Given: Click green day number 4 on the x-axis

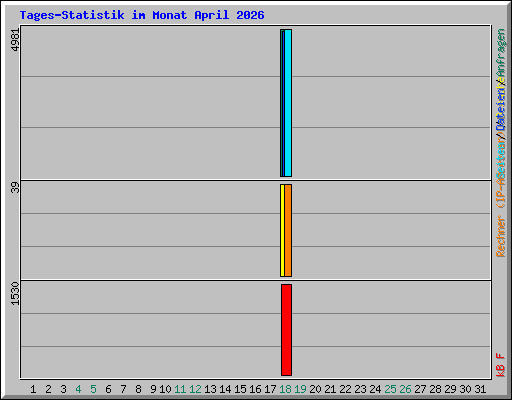Looking at the screenshot, I should (78, 389).
